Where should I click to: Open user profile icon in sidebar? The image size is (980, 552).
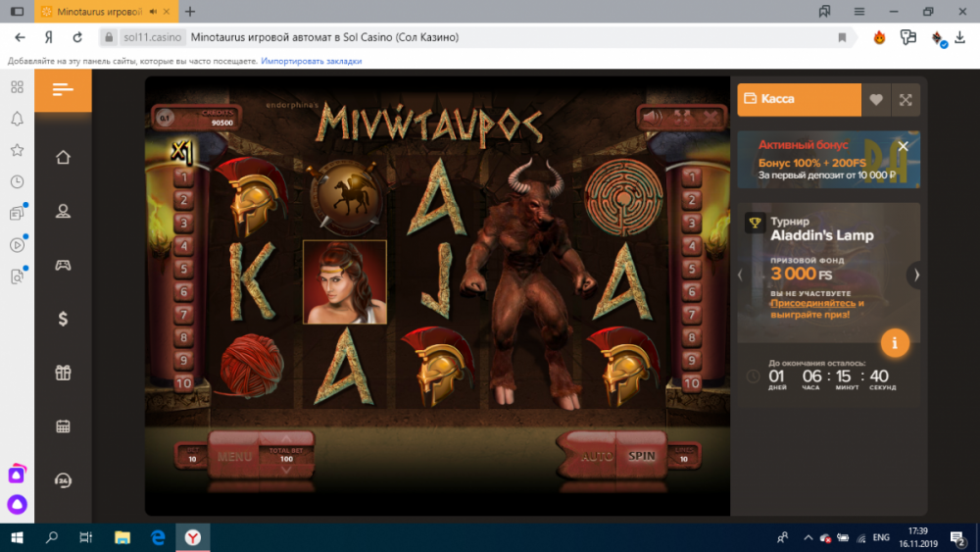pos(63,211)
